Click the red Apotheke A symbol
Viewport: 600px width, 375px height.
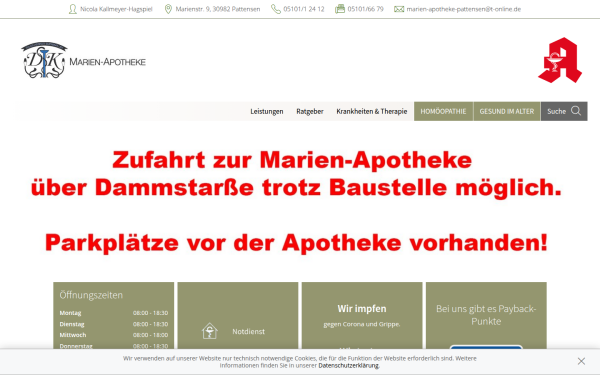[560, 60]
